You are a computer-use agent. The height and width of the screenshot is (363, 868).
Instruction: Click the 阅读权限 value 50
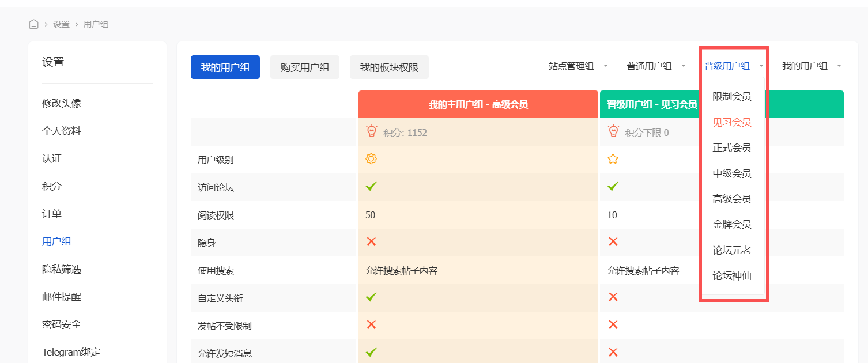370,215
